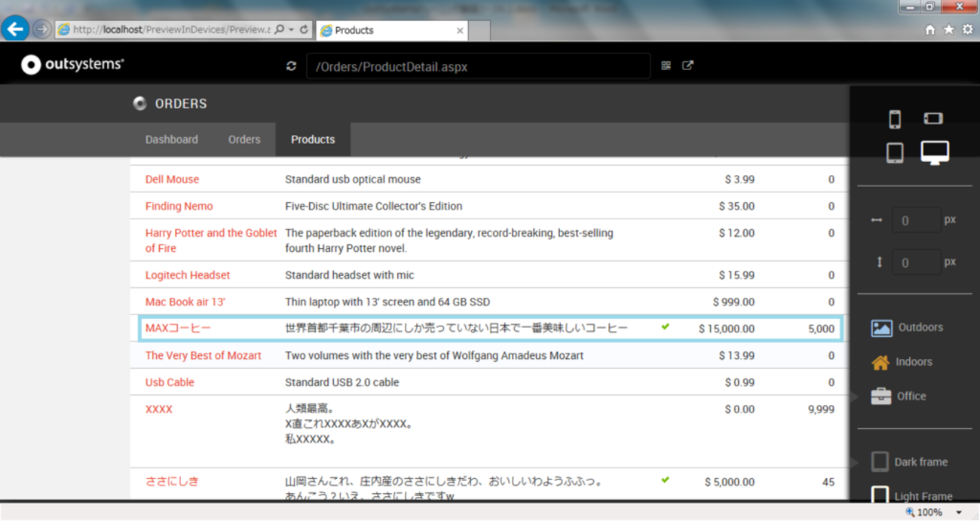This screenshot has width=980, height=521.
Task: Click the $ 15,000.00 price cell
Action: 727,329
